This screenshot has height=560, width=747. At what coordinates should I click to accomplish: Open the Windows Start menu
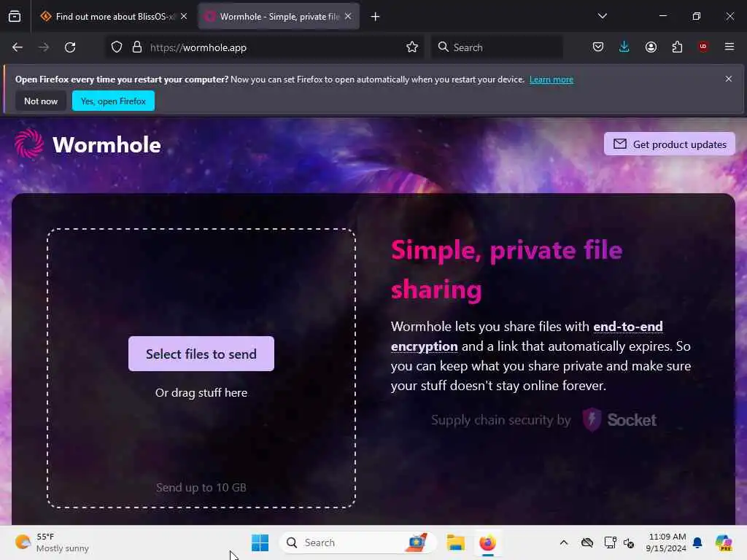click(260, 542)
